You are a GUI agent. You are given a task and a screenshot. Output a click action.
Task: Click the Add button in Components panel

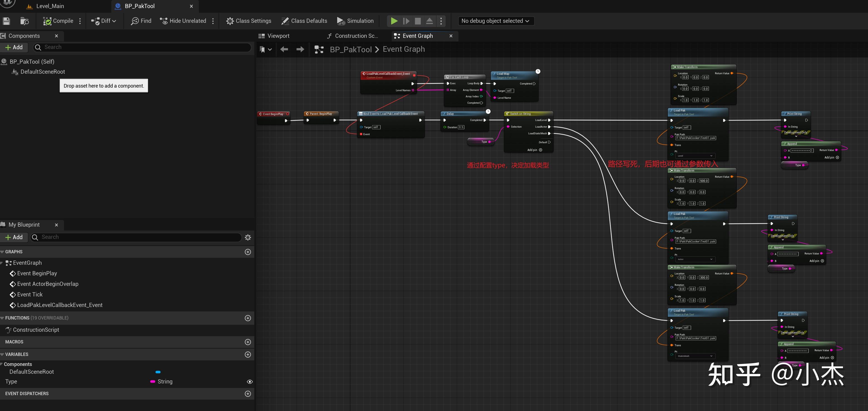[14, 48]
